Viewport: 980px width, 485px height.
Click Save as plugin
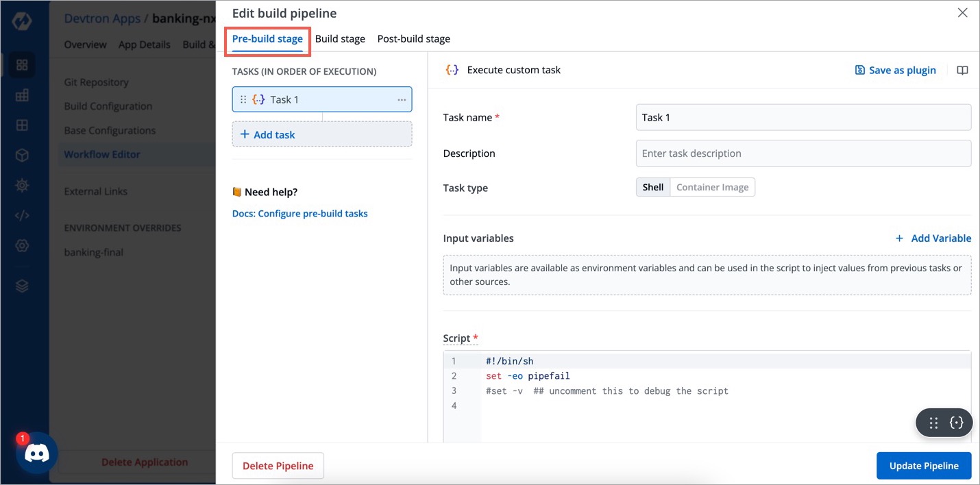(895, 71)
